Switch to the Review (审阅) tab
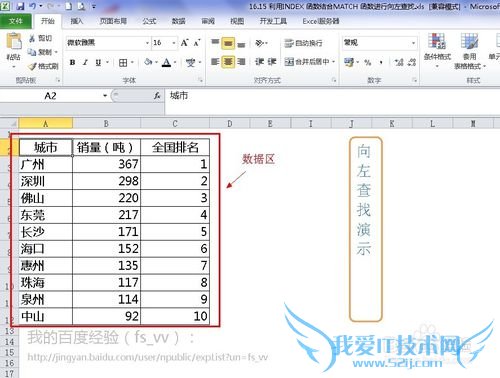The height and width of the screenshot is (378, 500). click(208, 21)
